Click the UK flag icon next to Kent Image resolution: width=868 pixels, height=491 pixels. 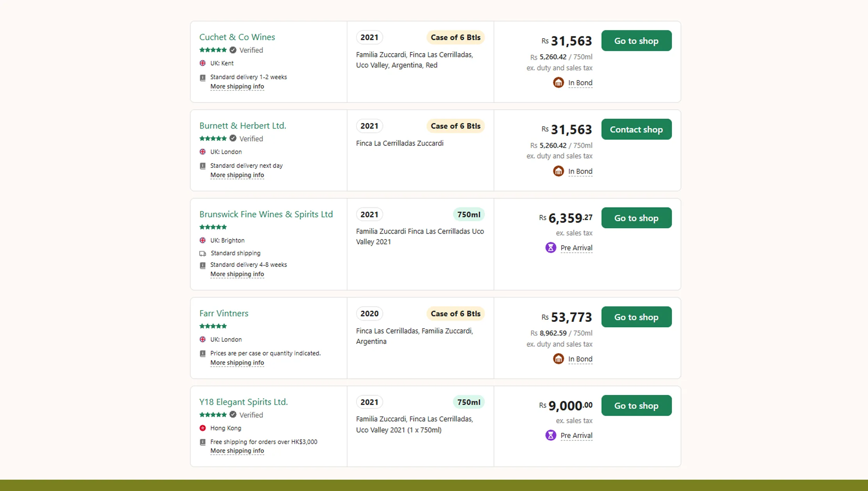click(203, 63)
